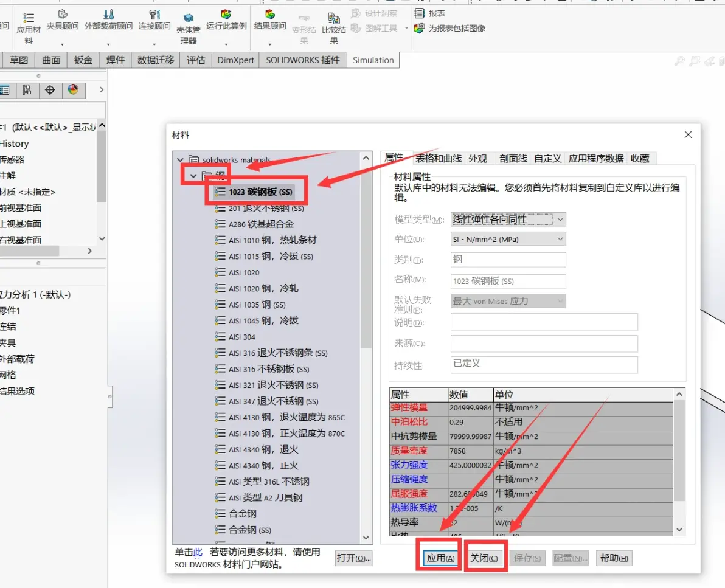Click the 弹性模量 property row
Viewport: 725px width, 588px height.
531,408
